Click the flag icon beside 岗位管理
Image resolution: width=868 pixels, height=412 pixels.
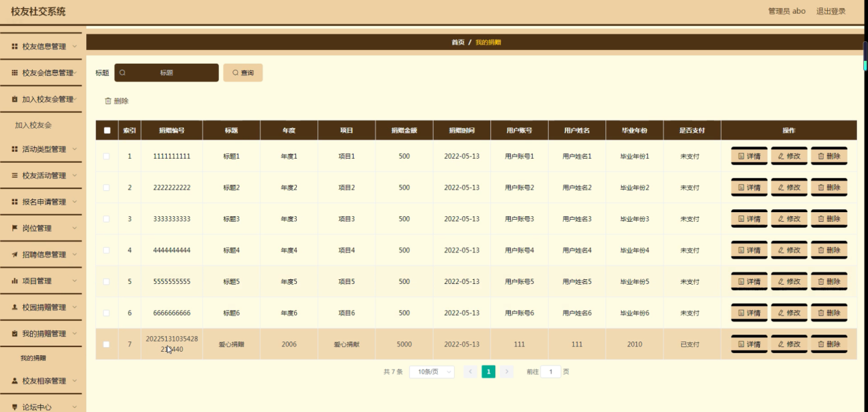[15, 228]
